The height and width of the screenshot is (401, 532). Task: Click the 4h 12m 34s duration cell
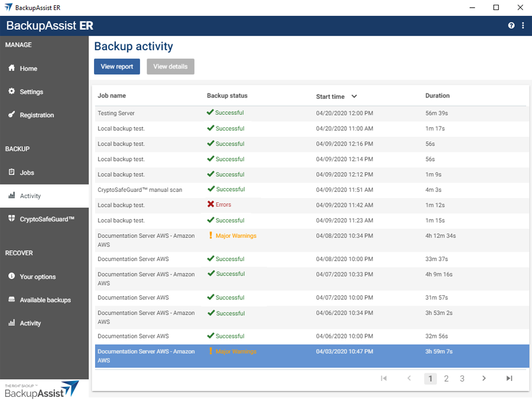pyautogui.click(x=440, y=235)
